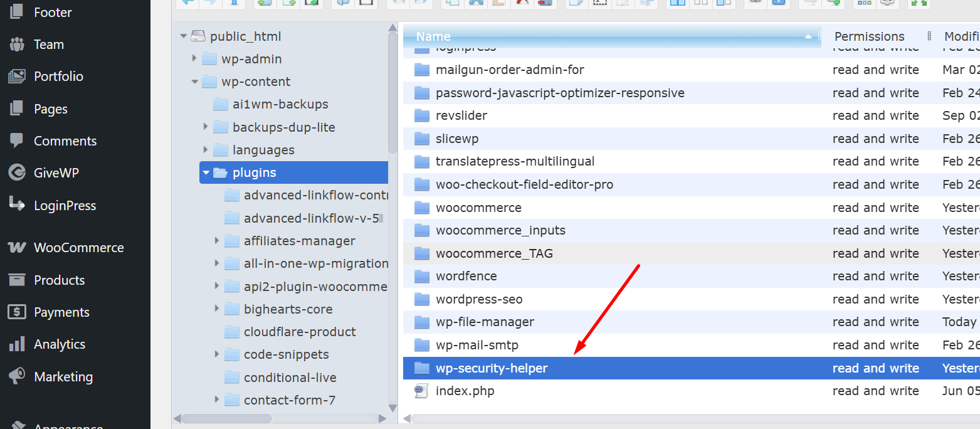
Task: Open the Products menu in sidebar
Action: [x=59, y=280]
